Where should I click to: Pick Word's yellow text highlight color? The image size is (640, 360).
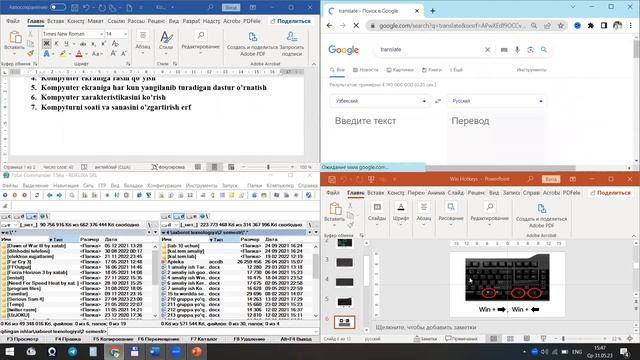click(62, 54)
